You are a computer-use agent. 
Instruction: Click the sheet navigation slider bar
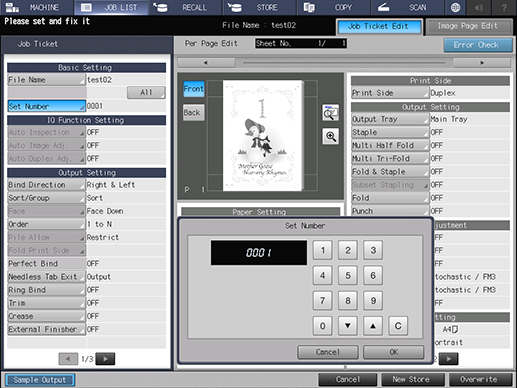[x=344, y=62]
